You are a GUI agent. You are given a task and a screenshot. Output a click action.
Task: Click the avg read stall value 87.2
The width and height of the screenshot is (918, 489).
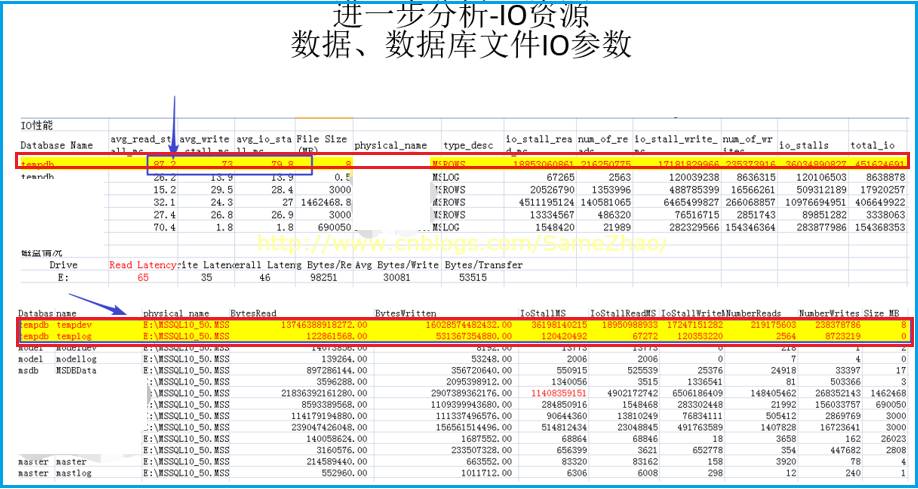(x=164, y=165)
